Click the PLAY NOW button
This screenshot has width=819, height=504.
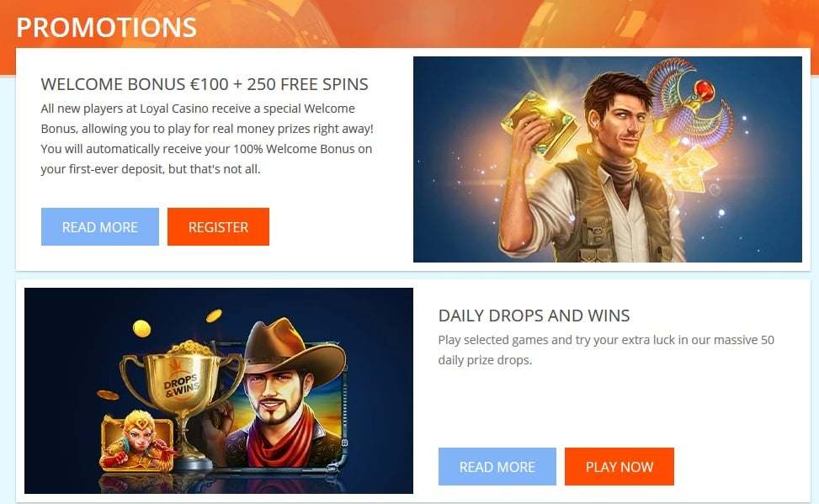tap(620, 466)
